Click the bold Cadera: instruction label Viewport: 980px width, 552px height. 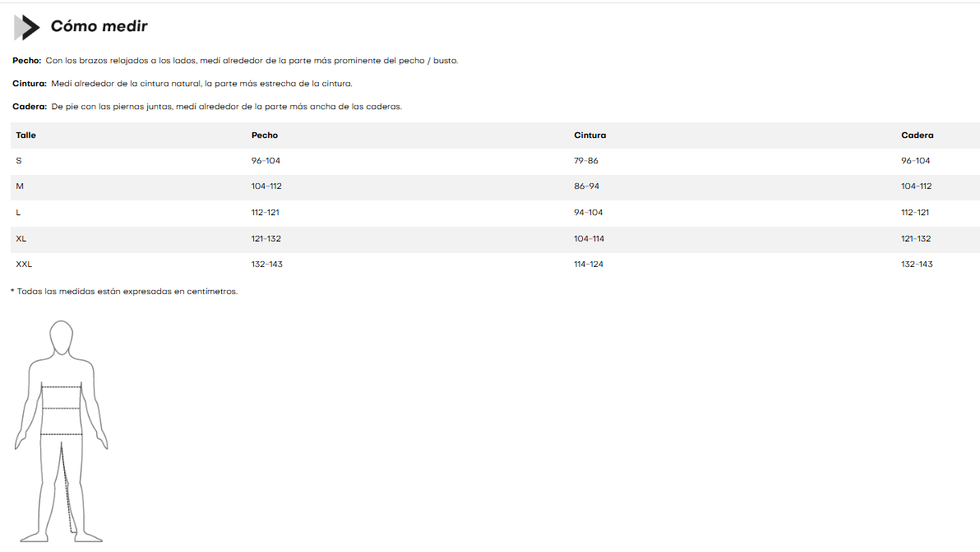pyautogui.click(x=30, y=107)
